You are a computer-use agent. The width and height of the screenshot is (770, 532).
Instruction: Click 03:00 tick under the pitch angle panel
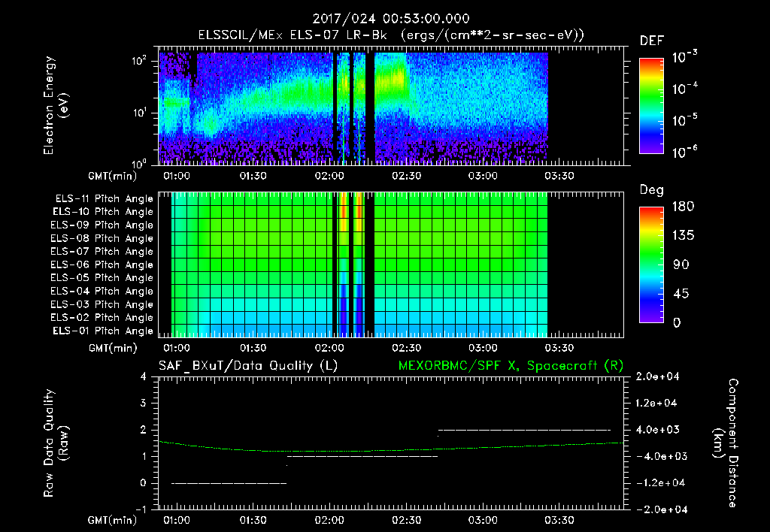tap(483, 349)
